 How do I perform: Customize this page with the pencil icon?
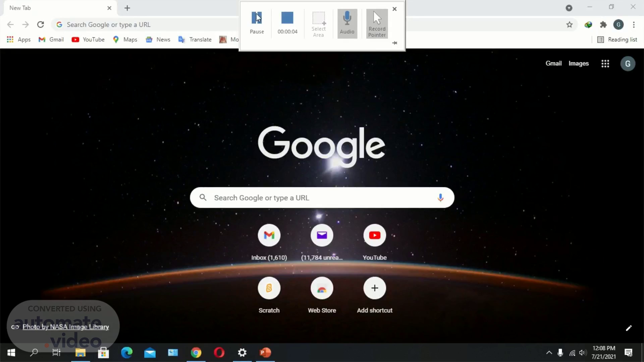(x=629, y=328)
